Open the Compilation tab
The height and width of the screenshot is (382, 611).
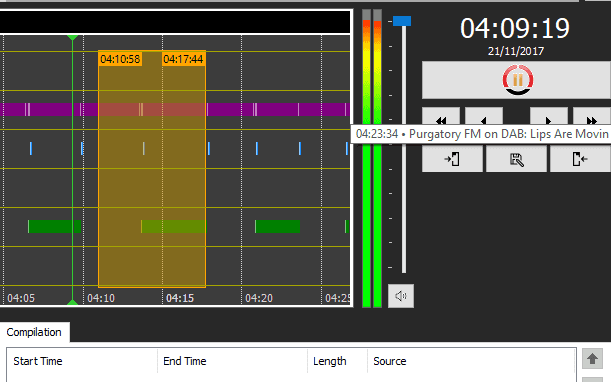coord(34,332)
